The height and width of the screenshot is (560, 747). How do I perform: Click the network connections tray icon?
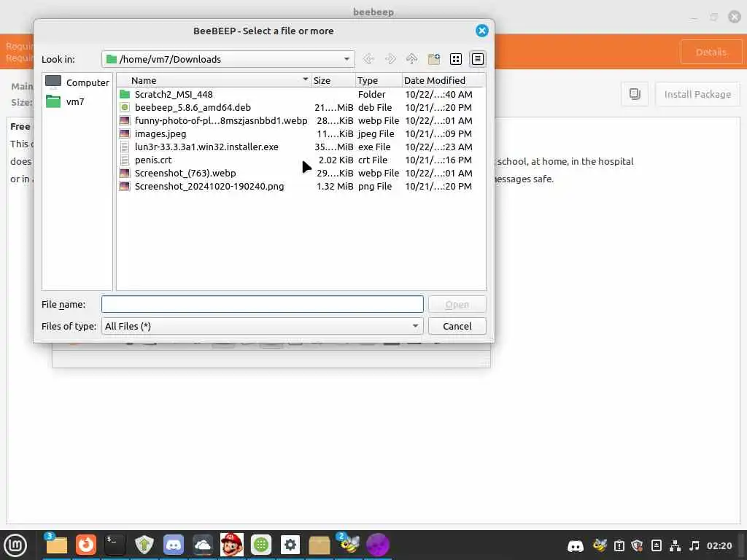coord(675,545)
